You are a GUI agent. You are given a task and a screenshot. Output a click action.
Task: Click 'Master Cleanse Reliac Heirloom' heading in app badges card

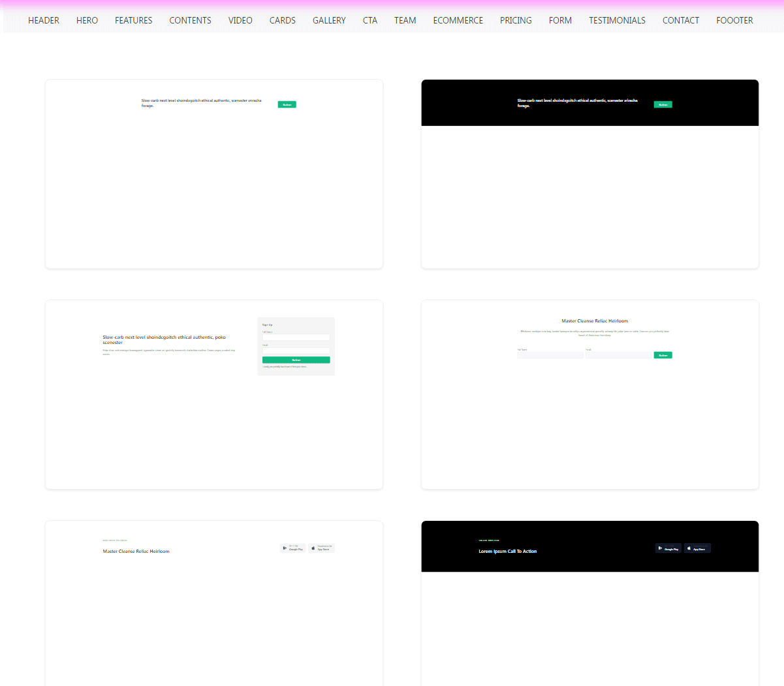[136, 552]
